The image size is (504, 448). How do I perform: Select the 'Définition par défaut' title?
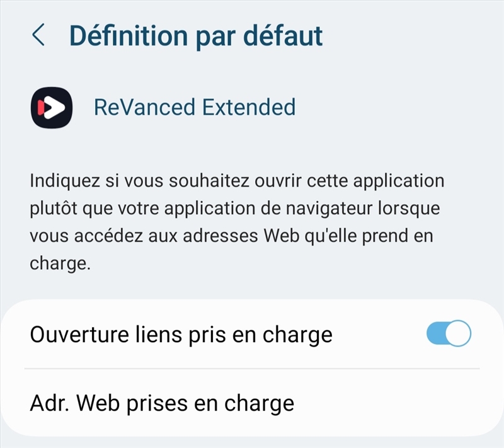tap(197, 35)
